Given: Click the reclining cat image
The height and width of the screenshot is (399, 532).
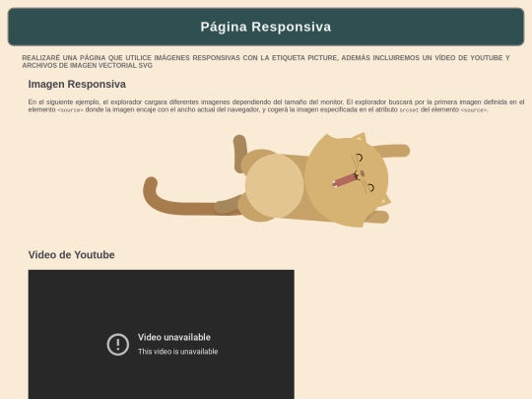Looking at the screenshot, I should coord(276,180).
